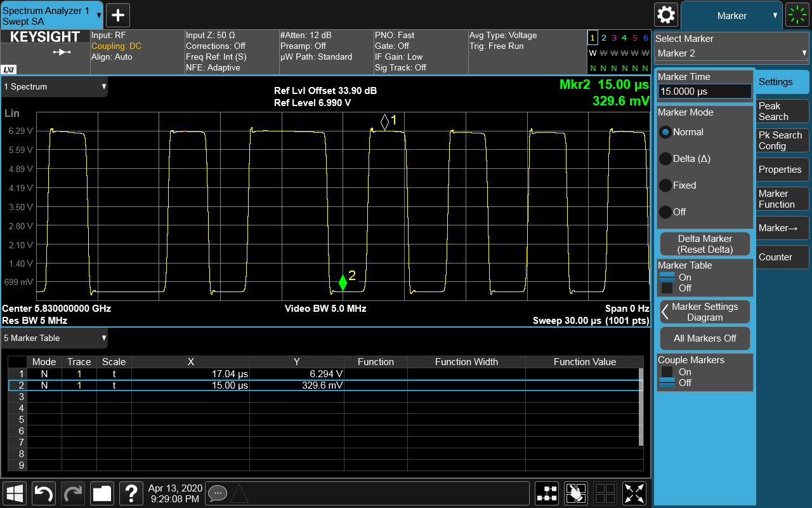812x508 pixels.
Task: Click the redo arrow icon
Action: [x=73, y=493]
